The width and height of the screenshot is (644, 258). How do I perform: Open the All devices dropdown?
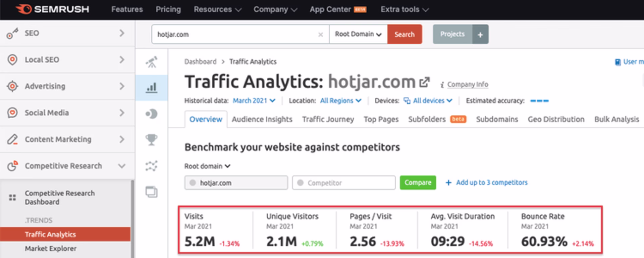coord(432,101)
